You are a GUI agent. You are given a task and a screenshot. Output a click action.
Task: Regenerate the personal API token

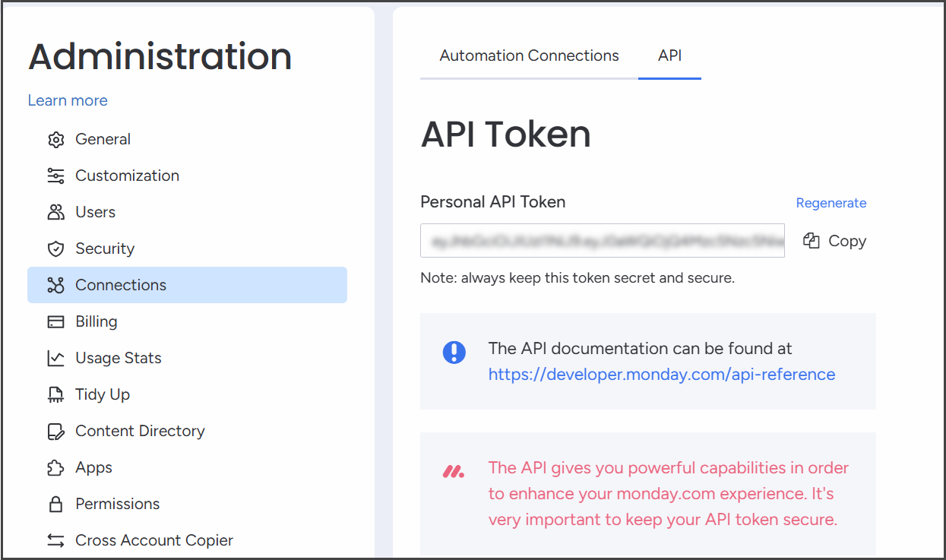[831, 203]
